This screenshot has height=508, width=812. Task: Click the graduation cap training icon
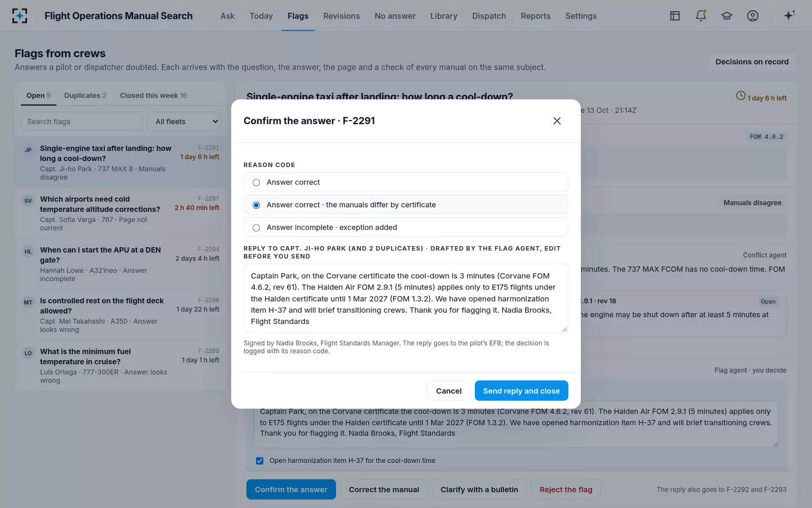point(727,16)
